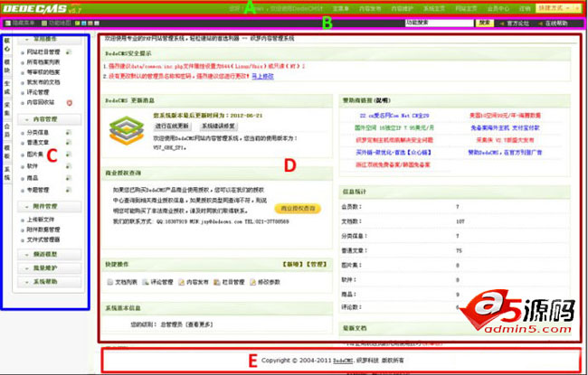This screenshot has width=588, height=375.
Task: Click the 隐藏菜单 icon in the dark toolbar
Action: (8, 23)
